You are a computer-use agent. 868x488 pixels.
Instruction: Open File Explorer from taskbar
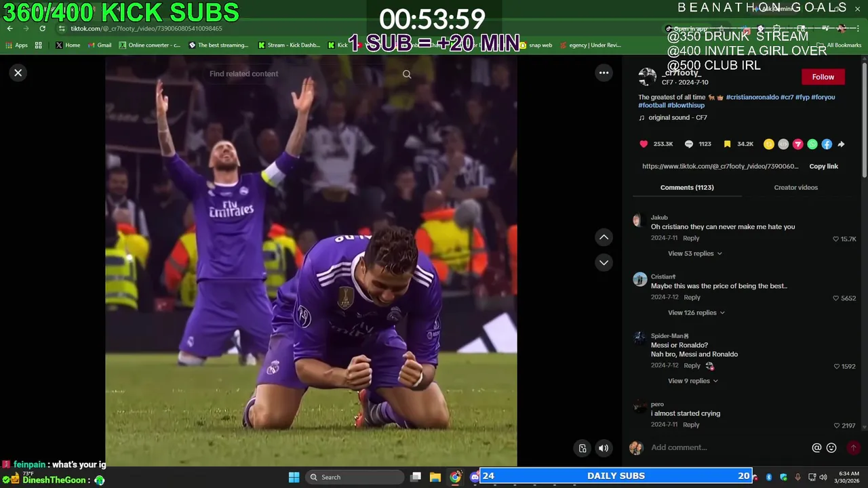[x=435, y=477]
